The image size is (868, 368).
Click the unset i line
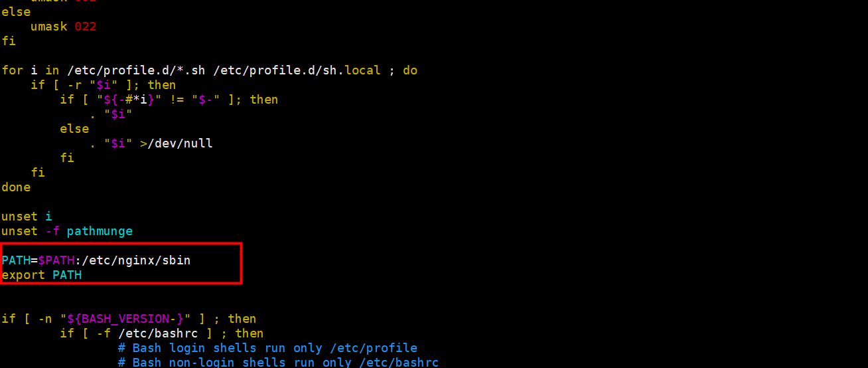27,217
